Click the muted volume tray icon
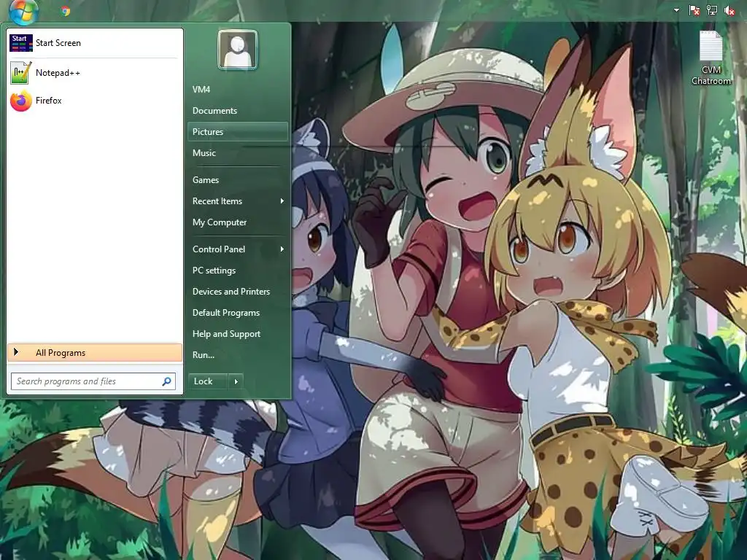This screenshot has width=747, height=560. [x=729, y=10]
